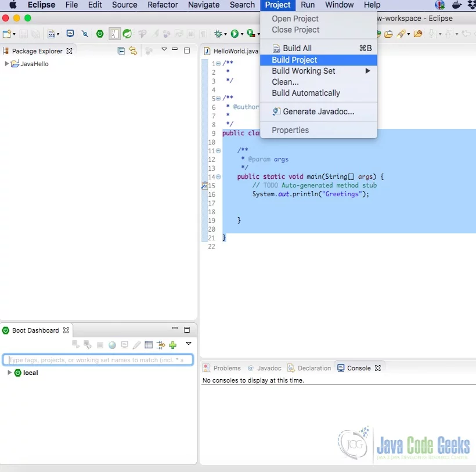Click the Save disk toolbar icon

23,34
